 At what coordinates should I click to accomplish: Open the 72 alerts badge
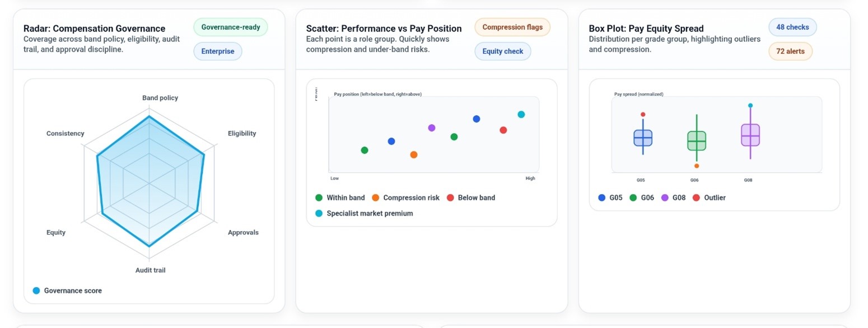[790, 51]
